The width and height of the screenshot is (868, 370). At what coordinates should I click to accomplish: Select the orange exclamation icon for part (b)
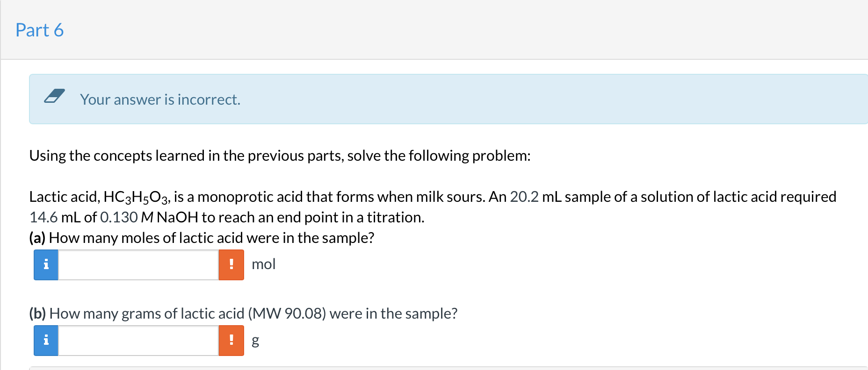tap(231, 341)
